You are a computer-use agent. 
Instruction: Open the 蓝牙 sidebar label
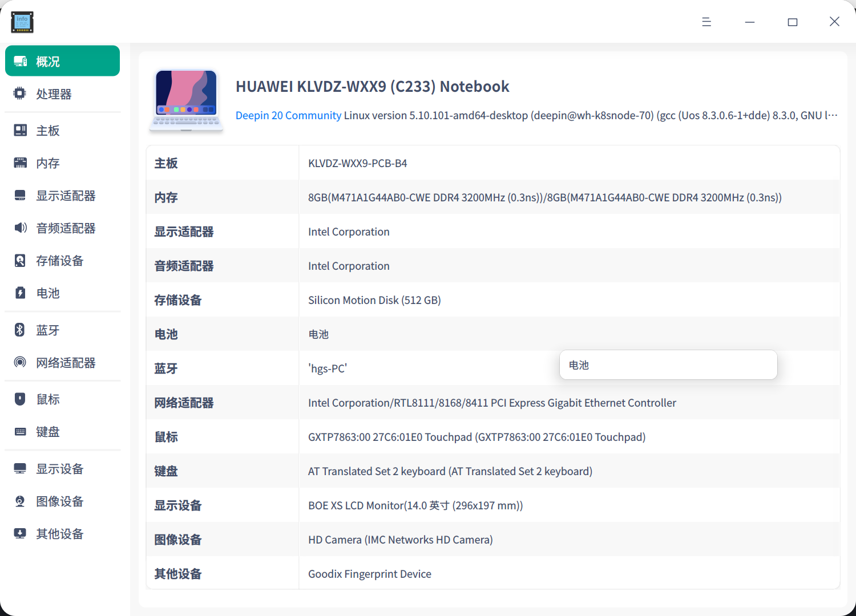[x=48, y=330]
